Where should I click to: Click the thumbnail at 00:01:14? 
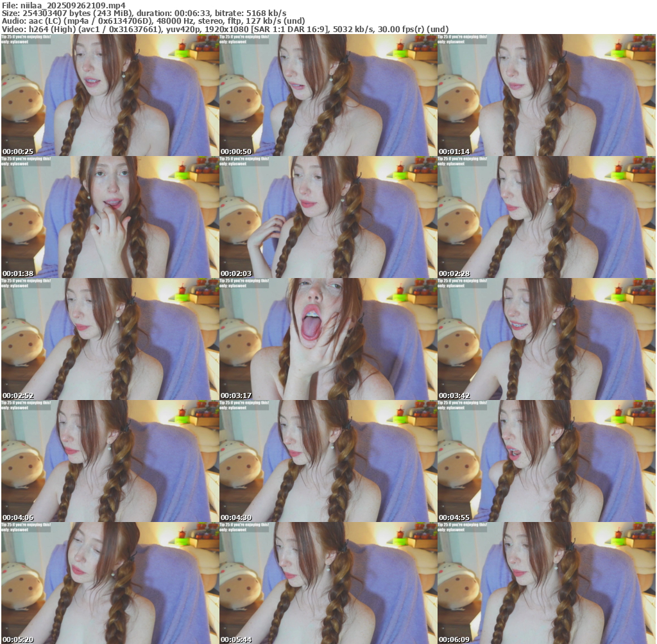[x=546, y=95]
